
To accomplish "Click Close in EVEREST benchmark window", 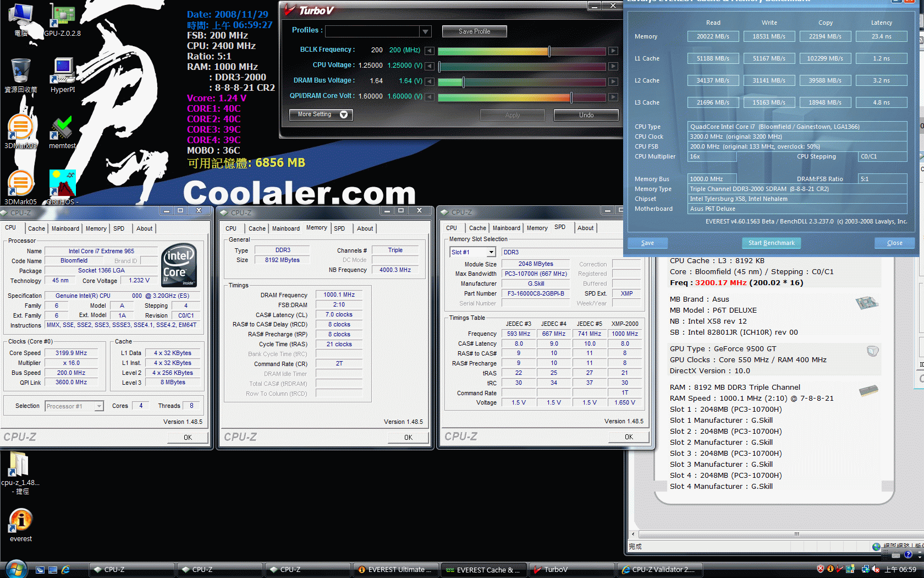I will pyautogui.click(x=894, y=243).
